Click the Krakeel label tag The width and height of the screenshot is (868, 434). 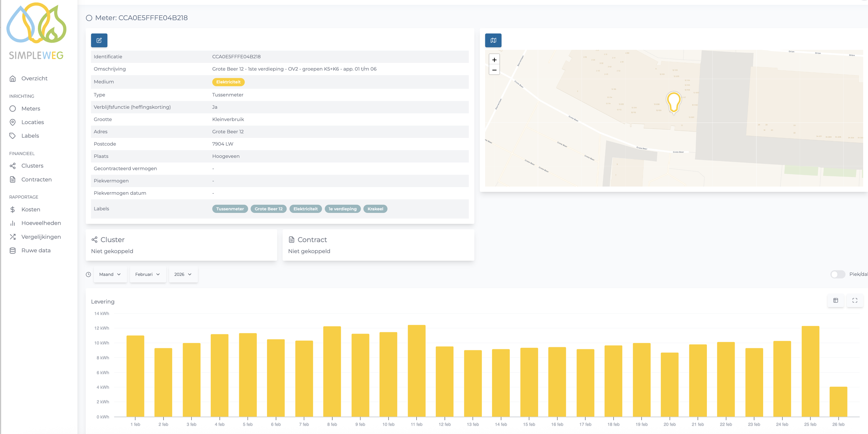coord(375,209)
